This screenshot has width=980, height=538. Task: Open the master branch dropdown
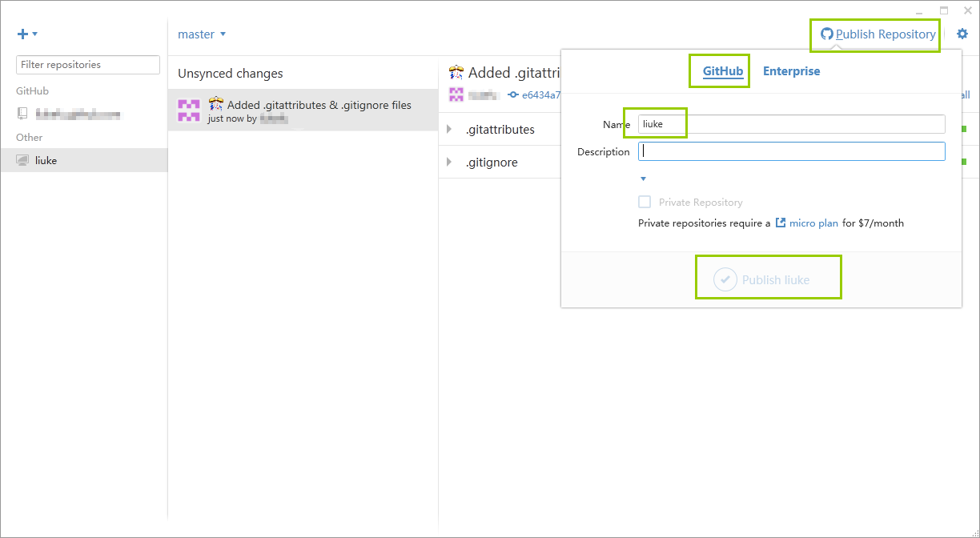point(202,34)
